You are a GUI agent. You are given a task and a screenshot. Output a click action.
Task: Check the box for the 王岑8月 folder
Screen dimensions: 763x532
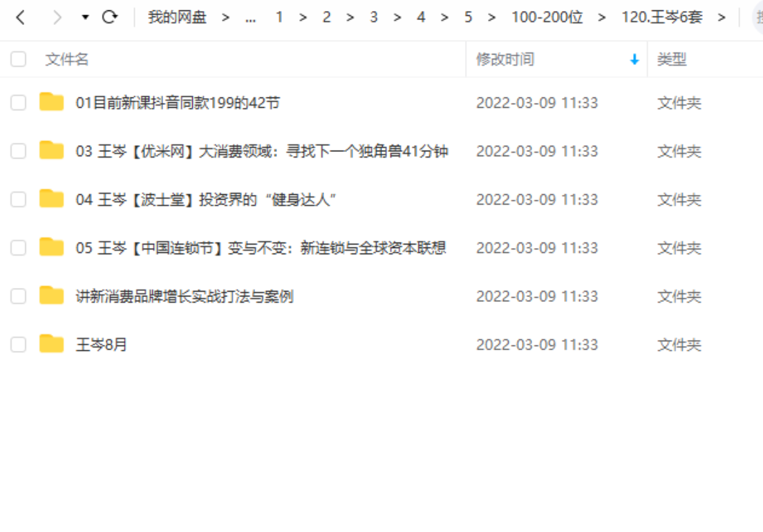click(x=19, y=345)
